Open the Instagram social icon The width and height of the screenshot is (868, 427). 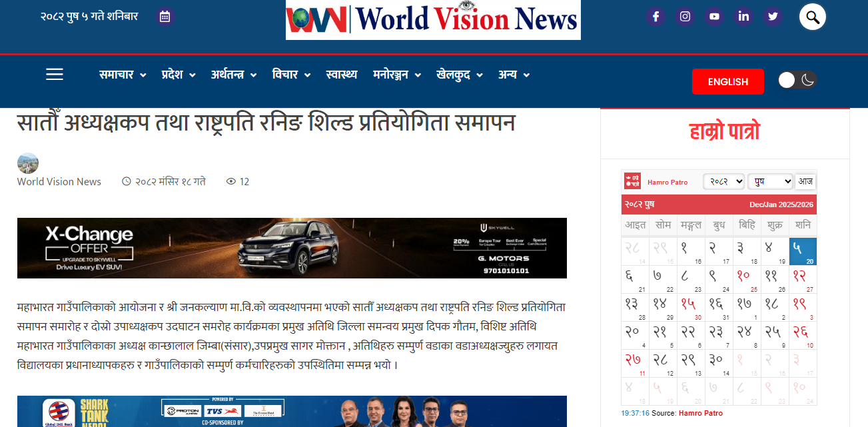coord(685,17)
